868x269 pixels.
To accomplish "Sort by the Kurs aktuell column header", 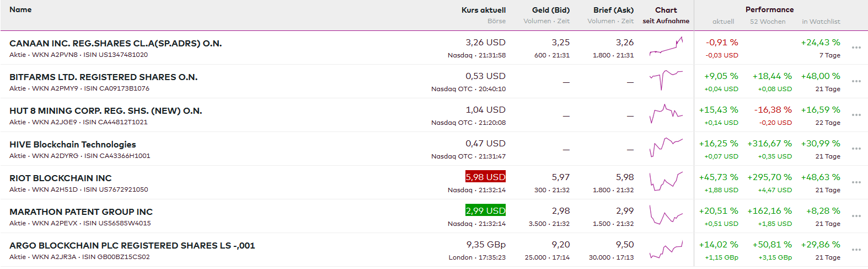I will click(x=483, y=10).
